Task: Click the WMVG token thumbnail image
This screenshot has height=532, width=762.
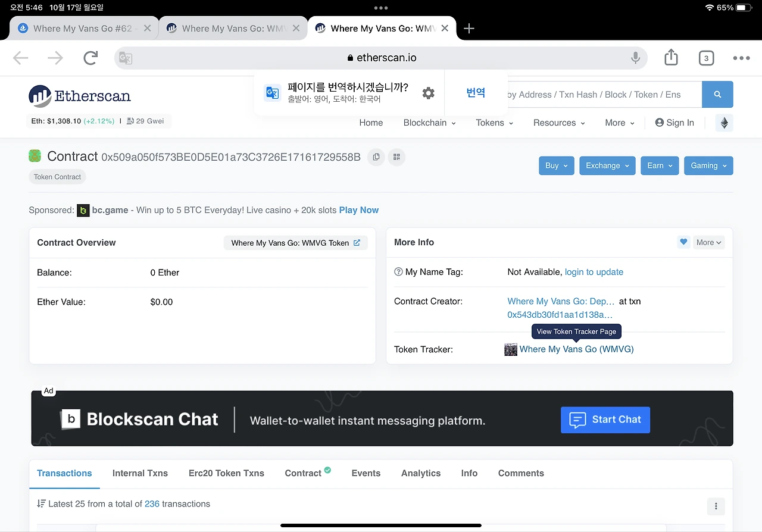Action: pos(511,349)
